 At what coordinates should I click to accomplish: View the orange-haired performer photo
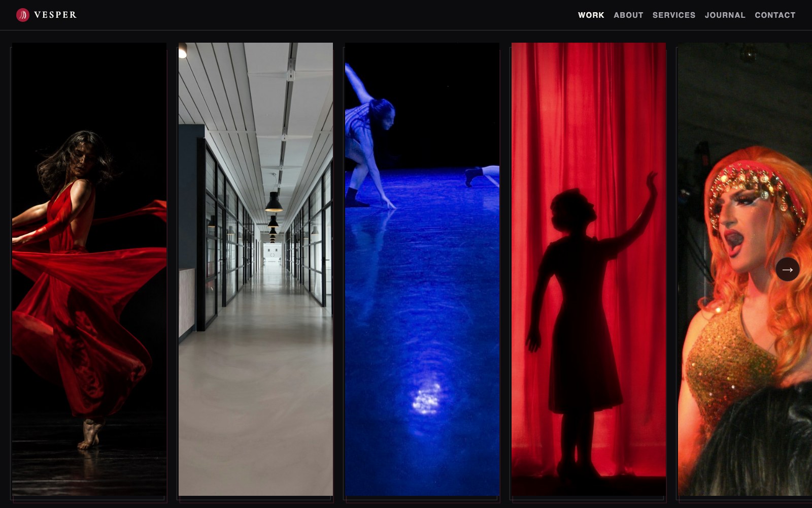pos(745,269)
